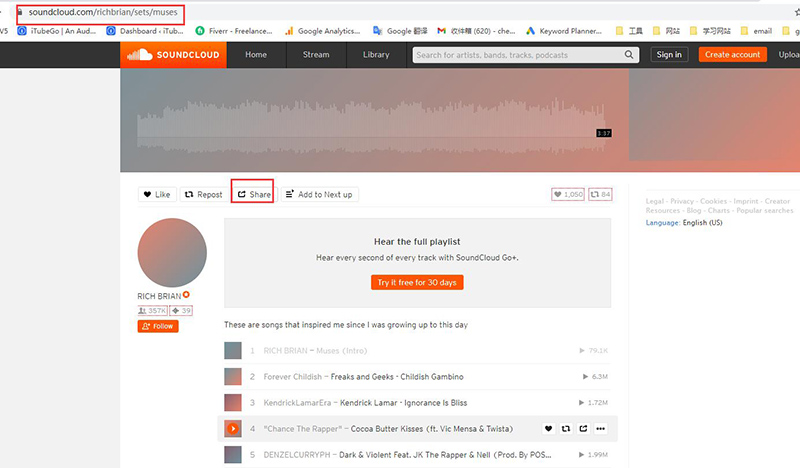Click the Dark & Violent track thumbnail

pos(233,455)
